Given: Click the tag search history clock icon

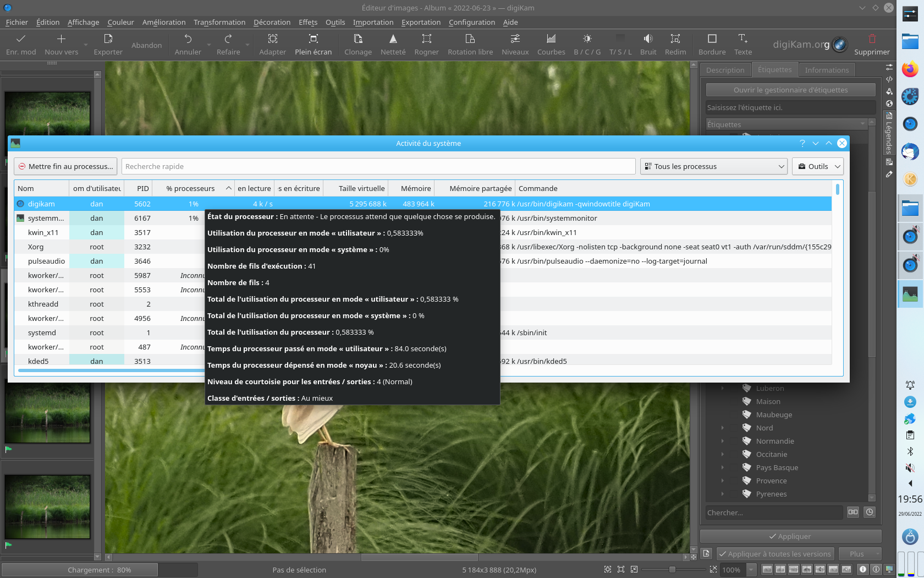Looking at the screenshot, I should (870, 512).
